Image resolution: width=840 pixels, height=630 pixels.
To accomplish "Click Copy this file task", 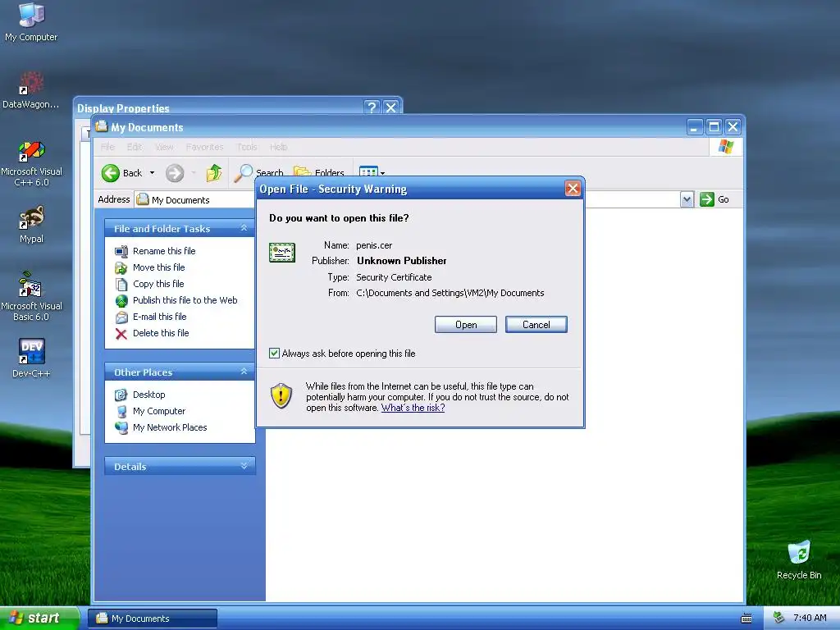I will [x=158, y=284].
